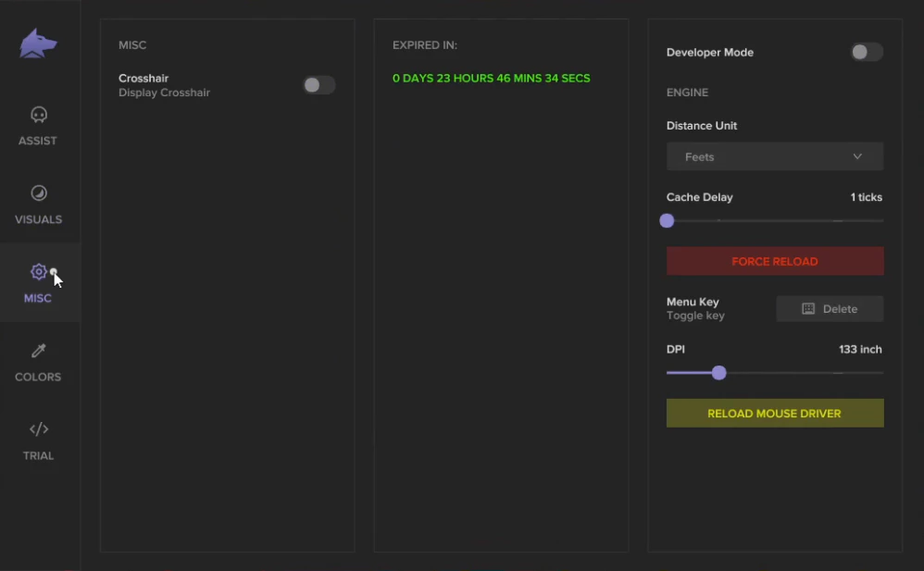Click the green expiry countdown text
This screenshot has height=571, width=924.
491,79
